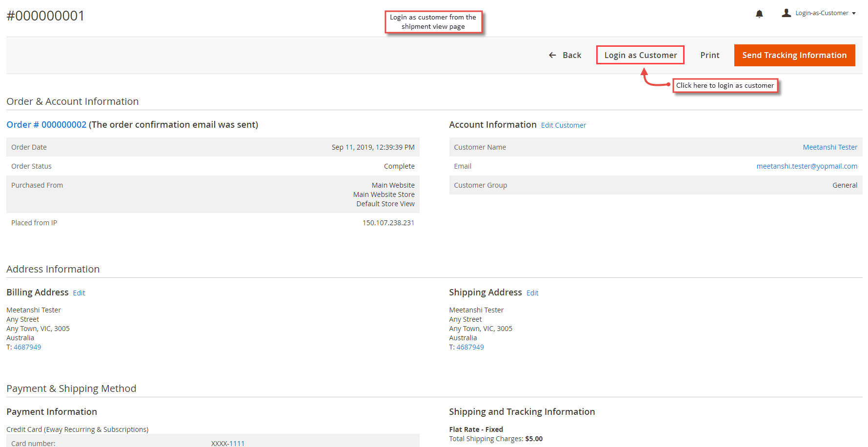This screenshot has width=868, height=447.
Task: Open Order # 000000002 link
Action: coord(46,125)
